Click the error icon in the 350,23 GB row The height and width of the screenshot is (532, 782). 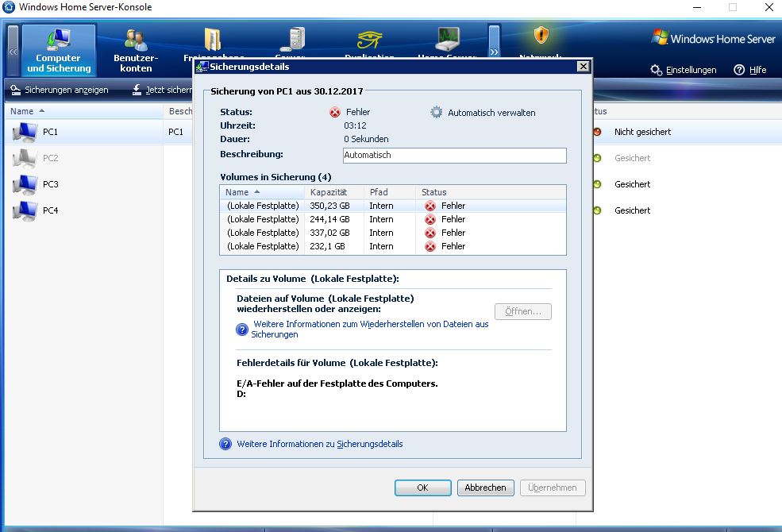430,206
